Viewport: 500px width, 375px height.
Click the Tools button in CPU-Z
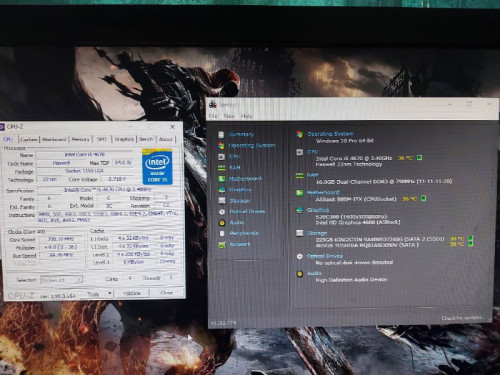click(97, 294)
